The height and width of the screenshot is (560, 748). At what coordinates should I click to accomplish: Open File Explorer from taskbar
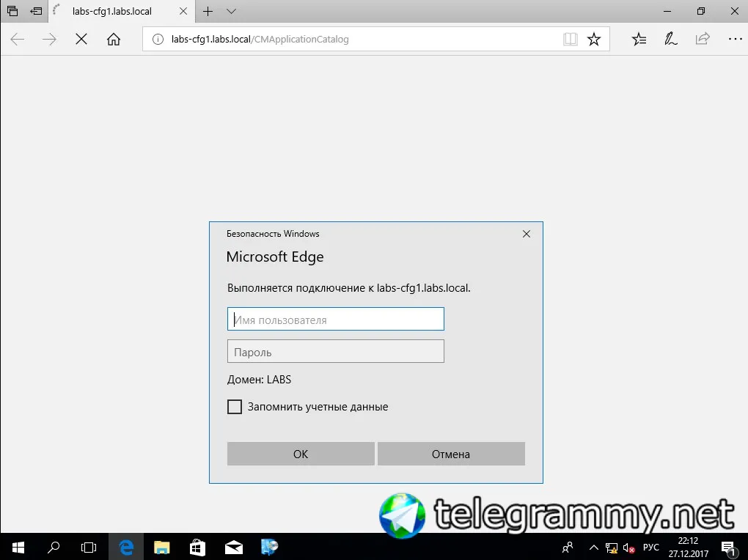click(162, 547)
